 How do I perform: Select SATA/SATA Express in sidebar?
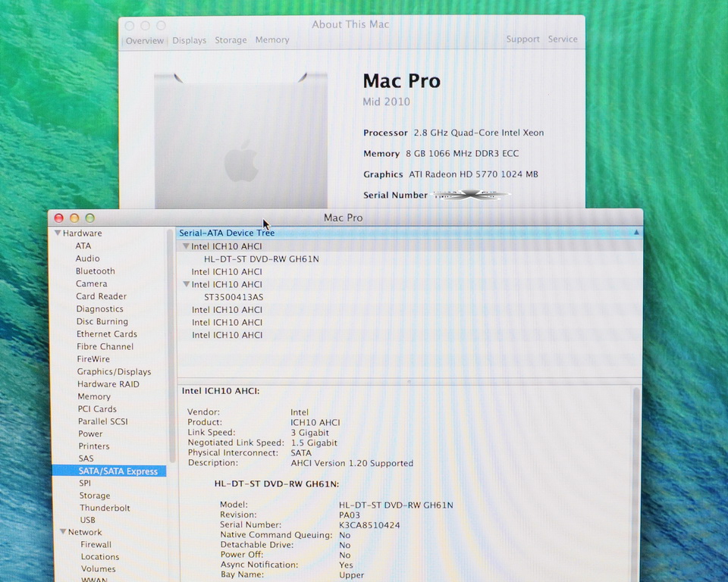109,471
